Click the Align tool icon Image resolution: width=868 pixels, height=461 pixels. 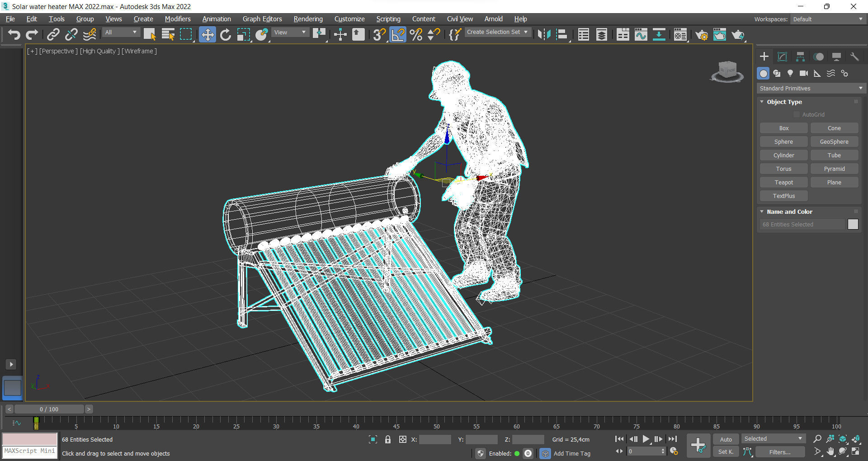click(562, 34)
